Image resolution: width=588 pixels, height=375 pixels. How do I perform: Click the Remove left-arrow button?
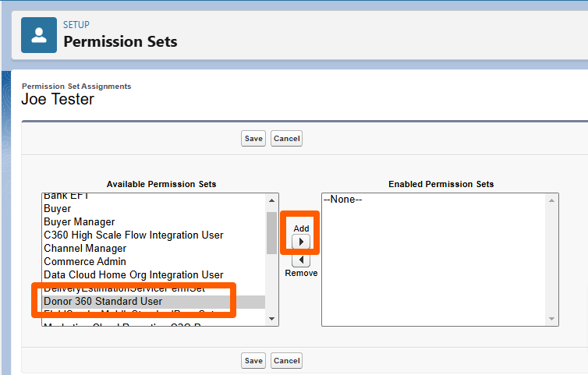pyautogui.click(x=301, y=260)
